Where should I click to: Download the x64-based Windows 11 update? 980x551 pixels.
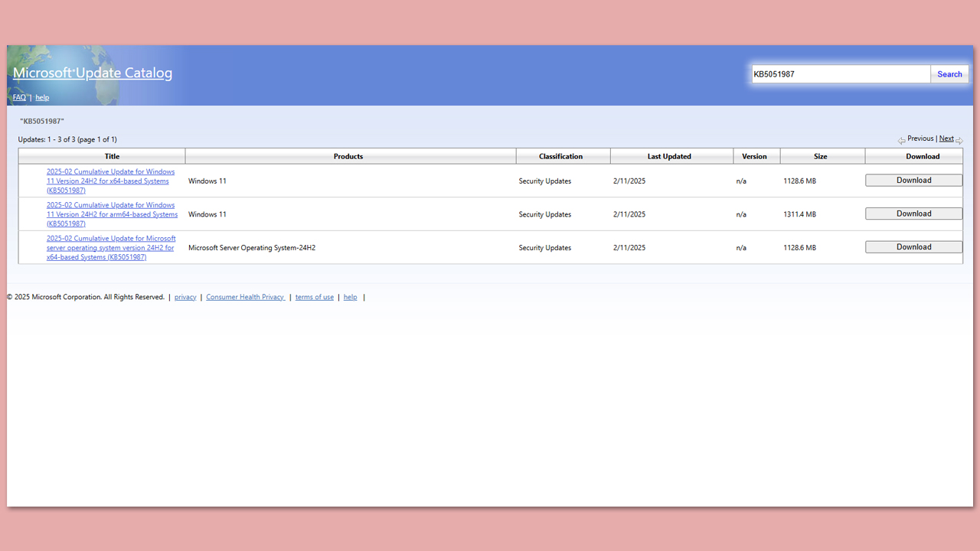point(914,181)
